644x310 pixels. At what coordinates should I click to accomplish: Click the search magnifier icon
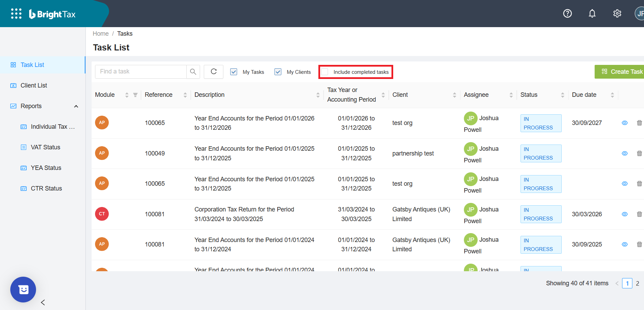pyautogui.click(x=193, y=71)
